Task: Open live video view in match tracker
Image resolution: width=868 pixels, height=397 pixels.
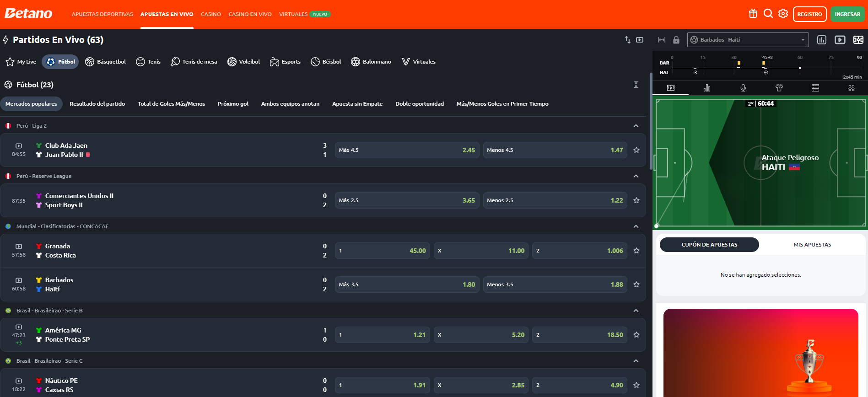Action: (x=840, y=40)
